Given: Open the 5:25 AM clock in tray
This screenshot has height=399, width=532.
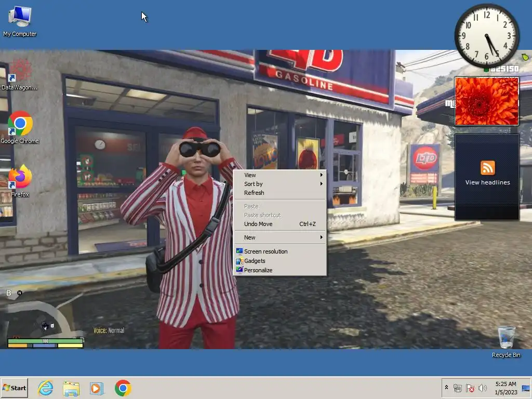Looking at the screenshot, I should [506, 388].
